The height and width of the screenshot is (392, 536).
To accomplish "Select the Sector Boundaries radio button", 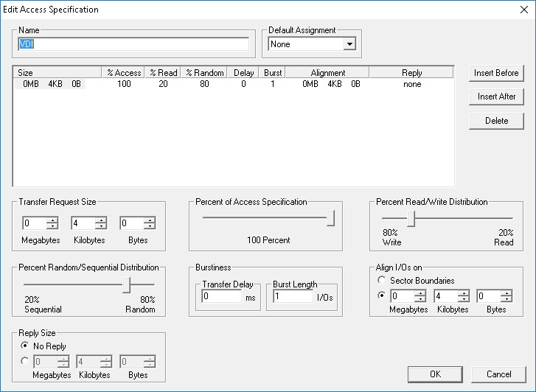I will pyautogui.click(x=381, y=280).
